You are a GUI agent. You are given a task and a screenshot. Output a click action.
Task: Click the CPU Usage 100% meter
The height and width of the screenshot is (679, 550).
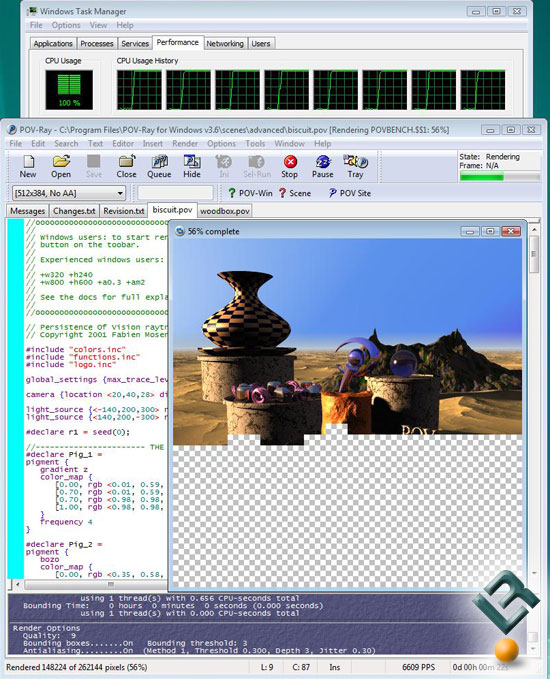click(69, 90)
